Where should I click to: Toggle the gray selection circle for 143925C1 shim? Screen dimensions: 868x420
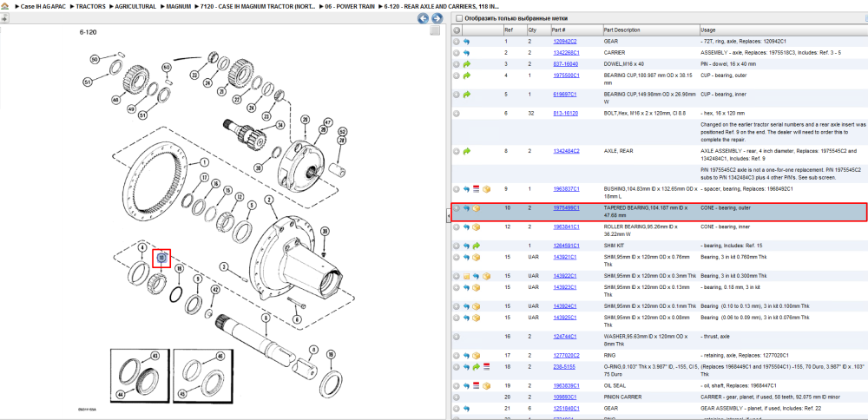457,318
